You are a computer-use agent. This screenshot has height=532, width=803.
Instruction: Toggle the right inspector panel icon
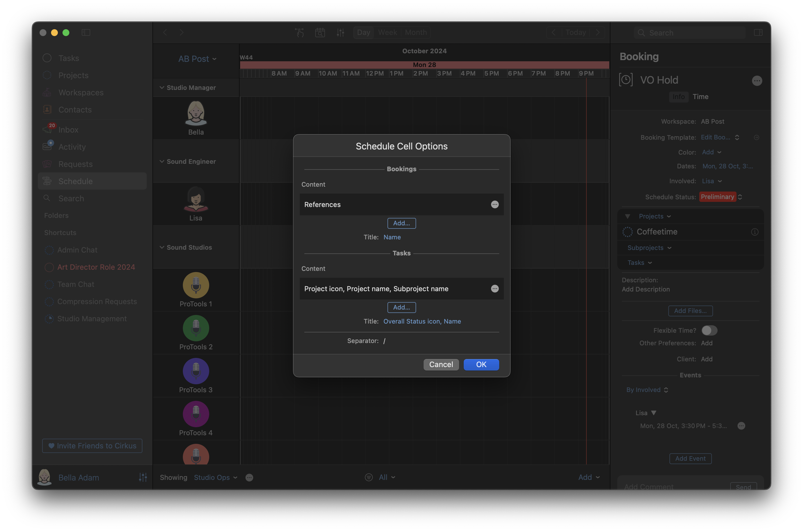pos(758,33)
